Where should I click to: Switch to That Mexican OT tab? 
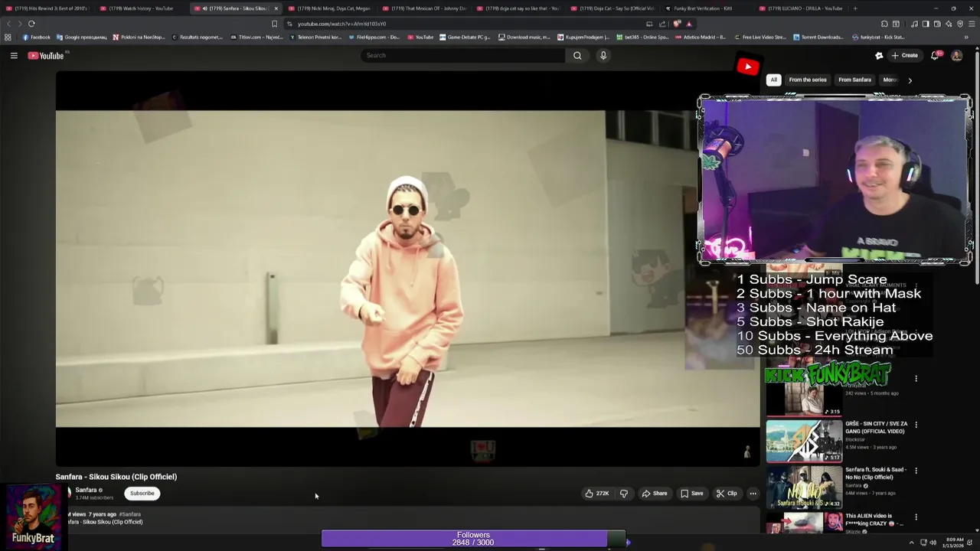tap(423, 8)
